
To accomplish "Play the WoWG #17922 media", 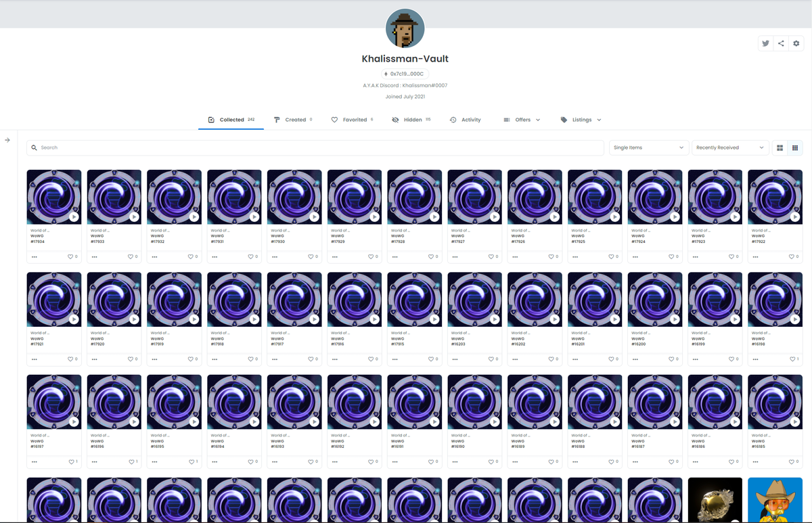I will point(794,217).
